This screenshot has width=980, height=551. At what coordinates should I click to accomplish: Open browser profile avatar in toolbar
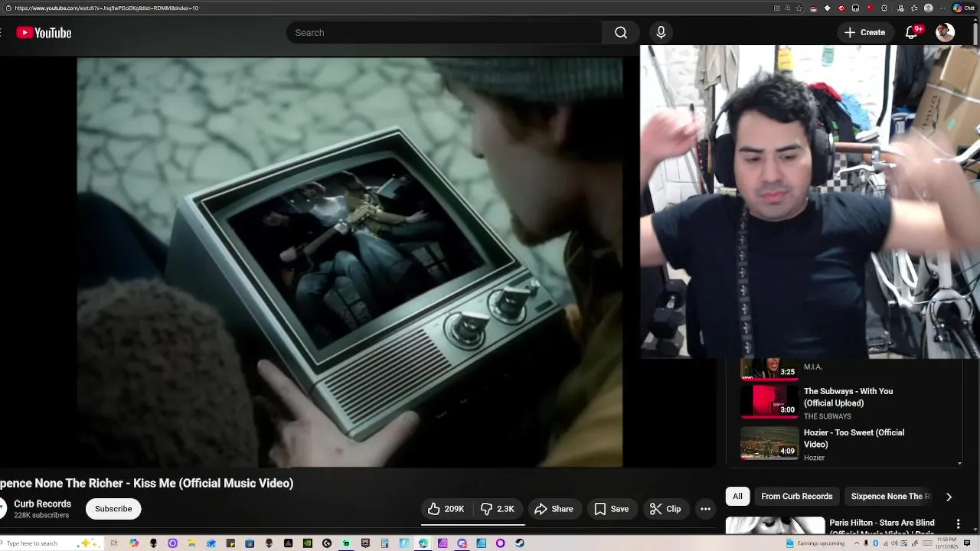pos(929,8)
